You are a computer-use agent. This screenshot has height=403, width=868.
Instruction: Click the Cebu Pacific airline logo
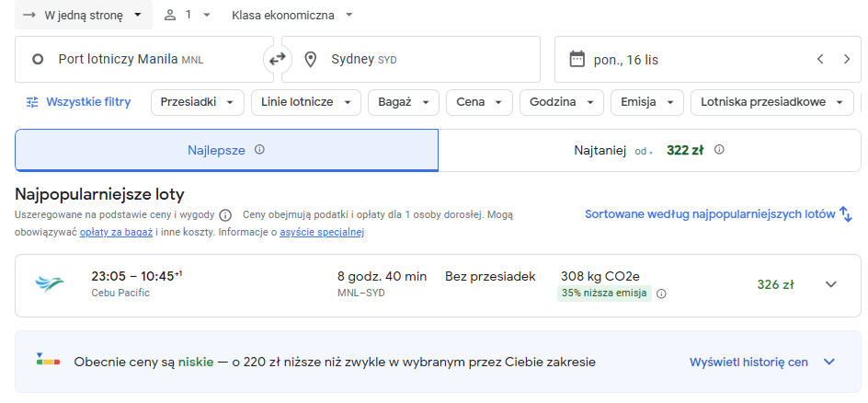tap(50, 284)
